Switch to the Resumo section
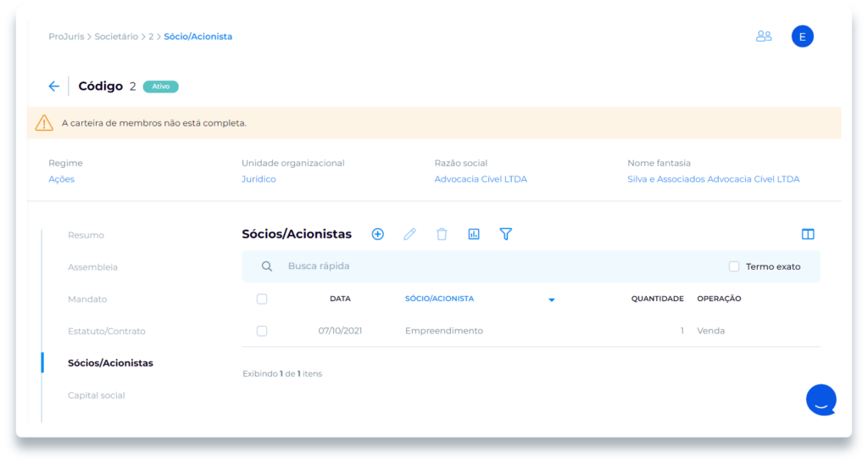This screenshot has height=464, width=868. tap(86, 235)
